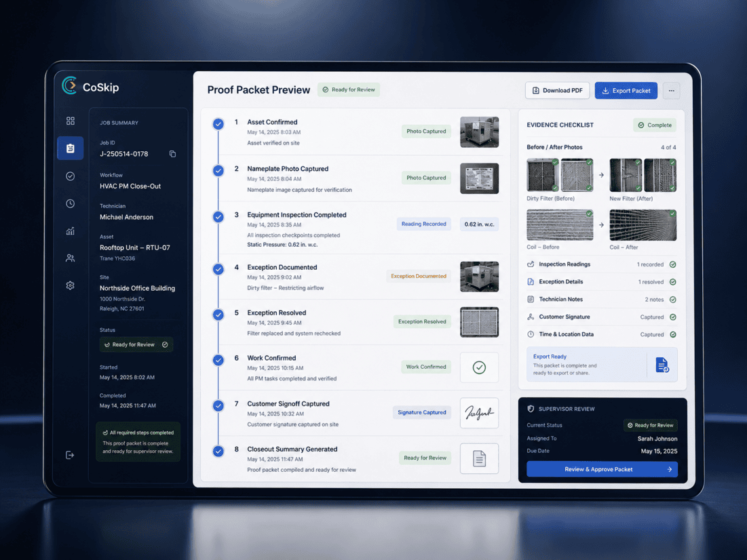Viewport: 747px width, 560px height.
Task: Click the Inspection Readings row icon
Action: click(x=531, y=264)
